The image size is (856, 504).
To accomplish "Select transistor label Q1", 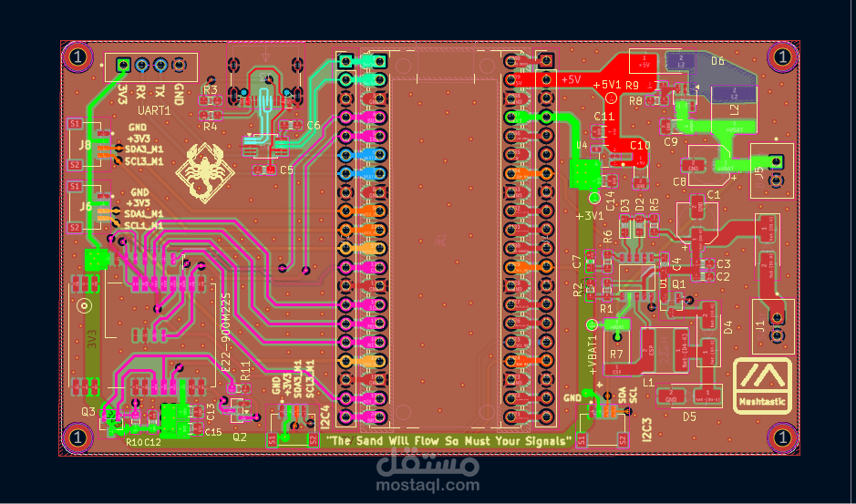I will [678, 283].
